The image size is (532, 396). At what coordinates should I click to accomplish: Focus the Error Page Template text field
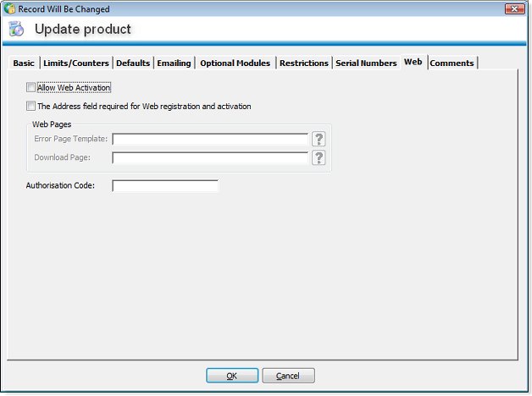pyautogui.click(x=210, y=140)
